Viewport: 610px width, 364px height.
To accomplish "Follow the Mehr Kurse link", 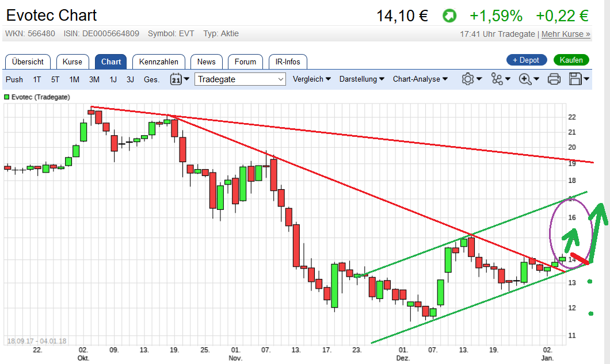I will (x=566, y=34).
